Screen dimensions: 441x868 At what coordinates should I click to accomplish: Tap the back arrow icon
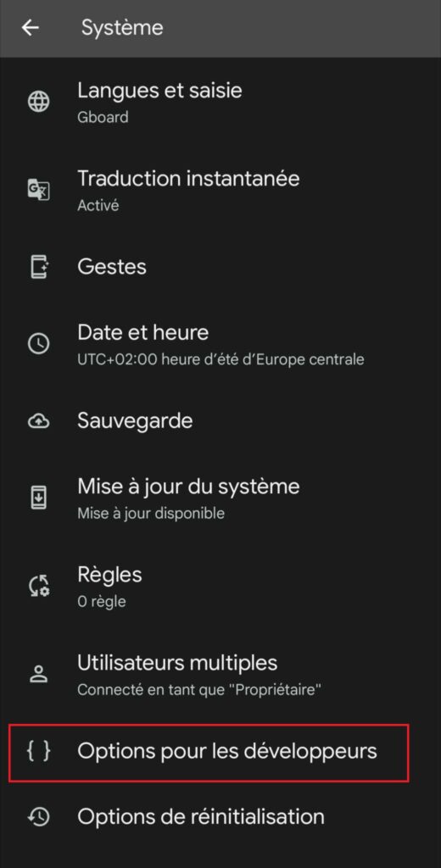click(31, 28)
